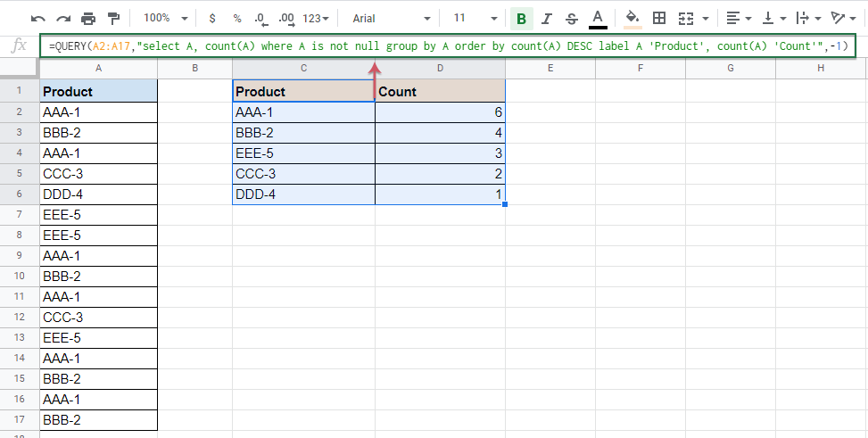Click the Merge cells icon

[x=686, y=18]
